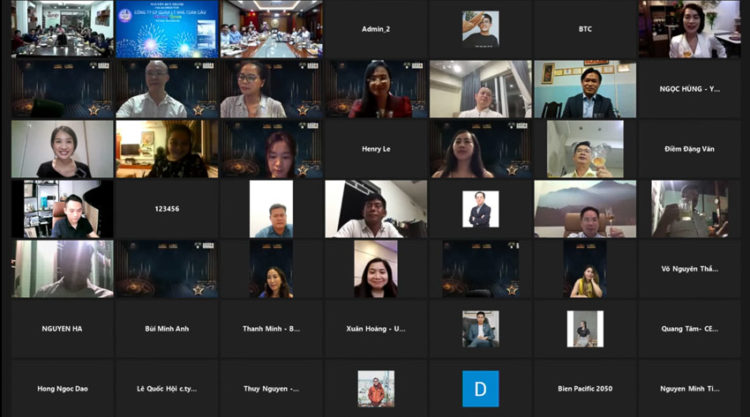Image resolution: width=750 pixels, height=417 pixels.
Task: Open the Henry Le participant tile
Action: pos(375,149)
